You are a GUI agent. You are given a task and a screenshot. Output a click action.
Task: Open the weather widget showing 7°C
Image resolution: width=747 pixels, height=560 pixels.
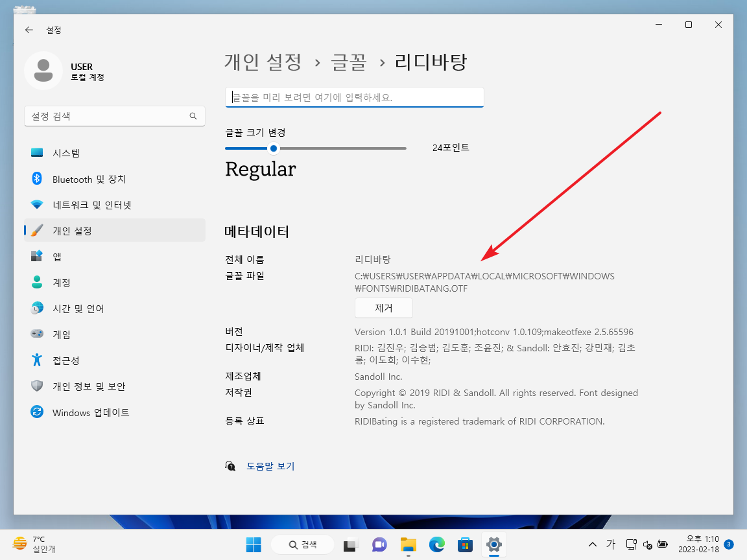[34, 544]
